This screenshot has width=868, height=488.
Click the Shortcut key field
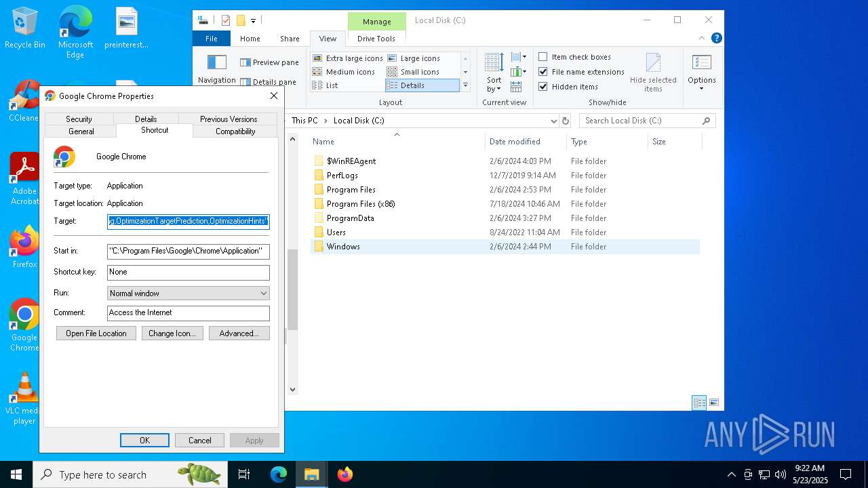189,272
